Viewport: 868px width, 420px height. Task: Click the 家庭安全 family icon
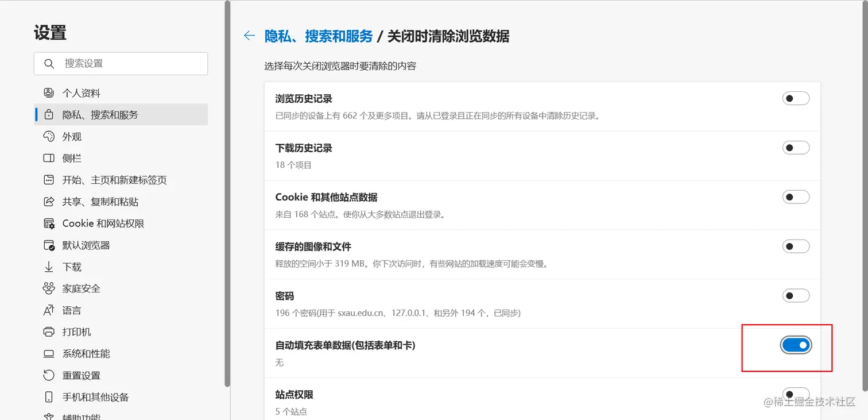(49, 288)
